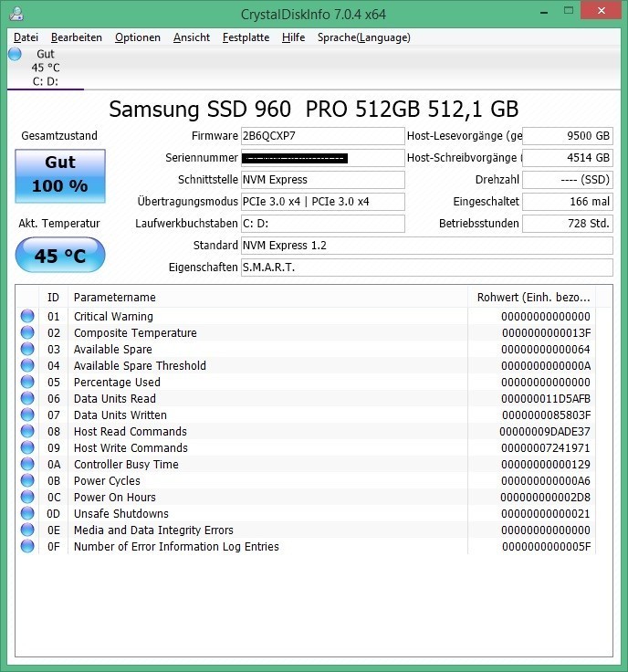
Task: Select the Composite Temperature row
Action: click(135, 333)
